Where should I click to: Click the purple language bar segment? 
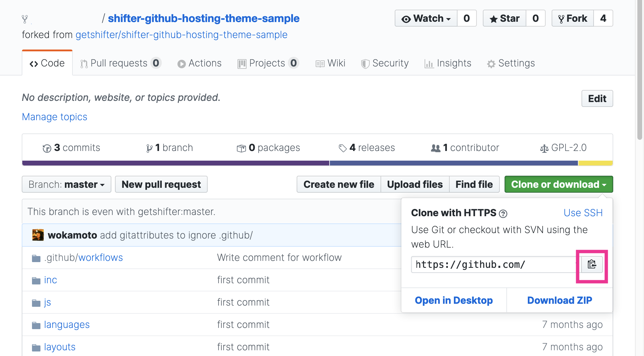coord(176,163)
